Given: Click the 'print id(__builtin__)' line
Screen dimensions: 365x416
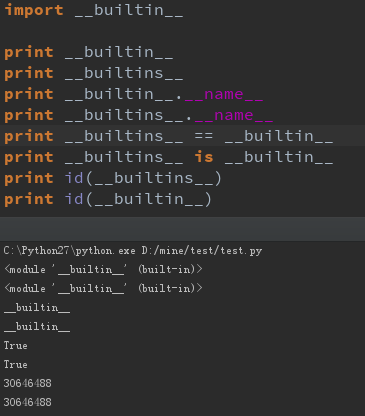Looking at the screenshot, I should (x=108, y=199).
